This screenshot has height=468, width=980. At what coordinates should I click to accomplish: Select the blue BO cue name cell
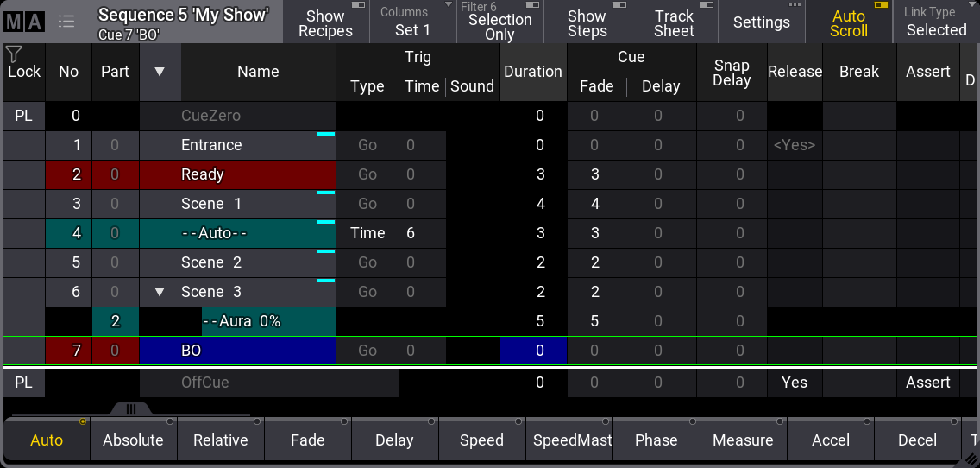pyautogui.click(x=237, y=351)
